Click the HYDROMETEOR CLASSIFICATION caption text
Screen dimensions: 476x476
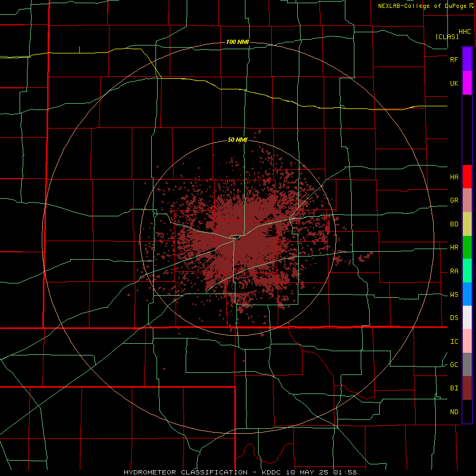coord(186,472)
